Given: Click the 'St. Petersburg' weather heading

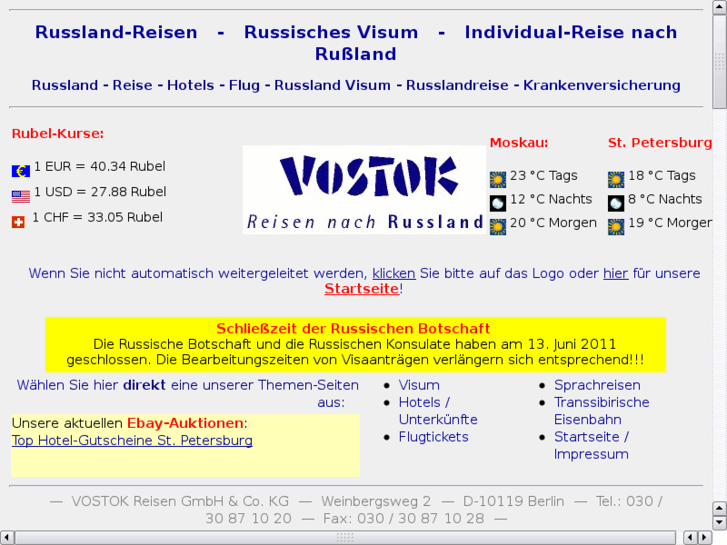Looking at the screenshot, I should pos(660,142).
